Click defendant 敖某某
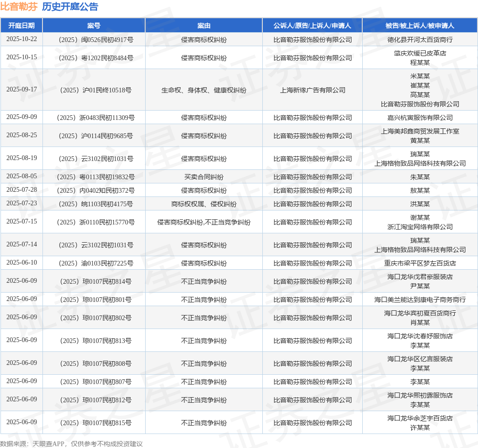Image resolution: width=478 pixels, height=448 pixels. click(420, 190)
